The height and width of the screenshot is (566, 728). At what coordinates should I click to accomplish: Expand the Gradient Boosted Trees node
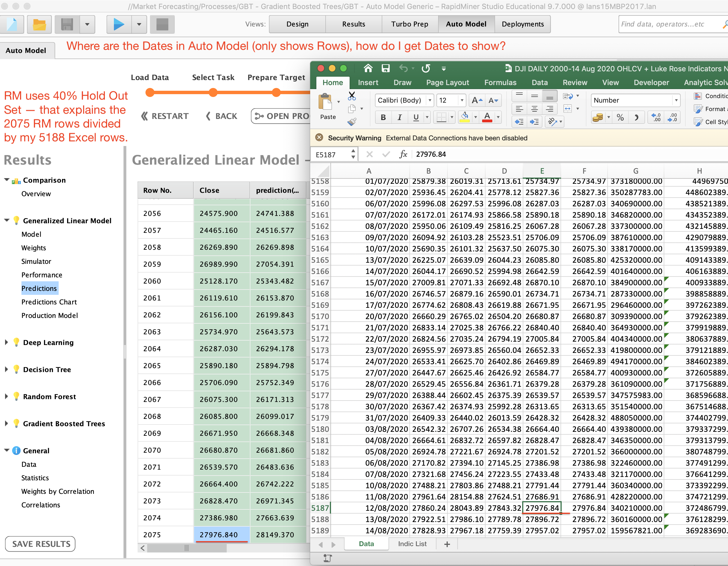pyautogui.click(x=6, y=423)
